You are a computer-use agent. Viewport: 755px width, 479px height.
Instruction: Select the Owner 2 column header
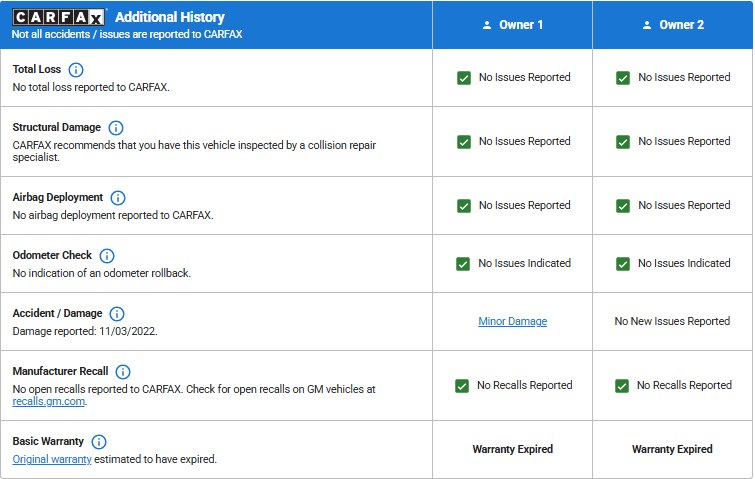click(x=672, y=25)
